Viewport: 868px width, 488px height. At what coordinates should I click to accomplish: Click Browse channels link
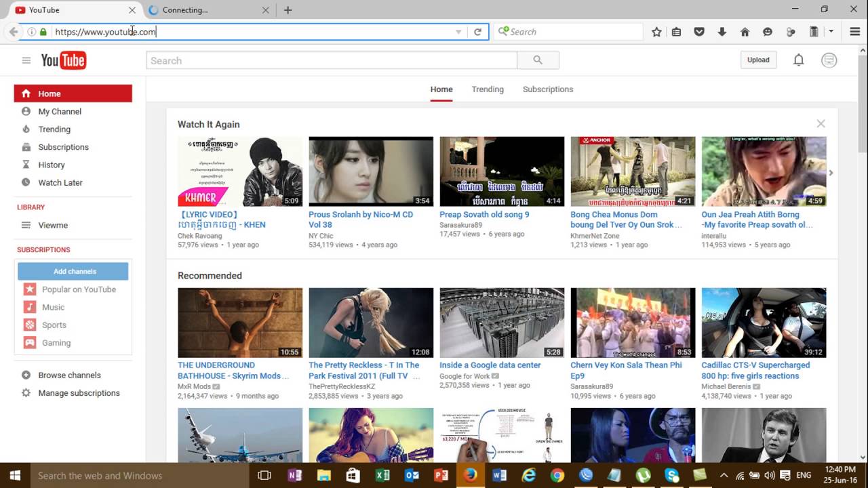click(69, 375)
